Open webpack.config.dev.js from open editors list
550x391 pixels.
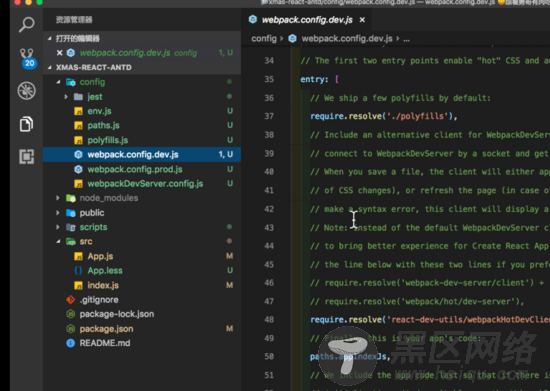point(142,53)
